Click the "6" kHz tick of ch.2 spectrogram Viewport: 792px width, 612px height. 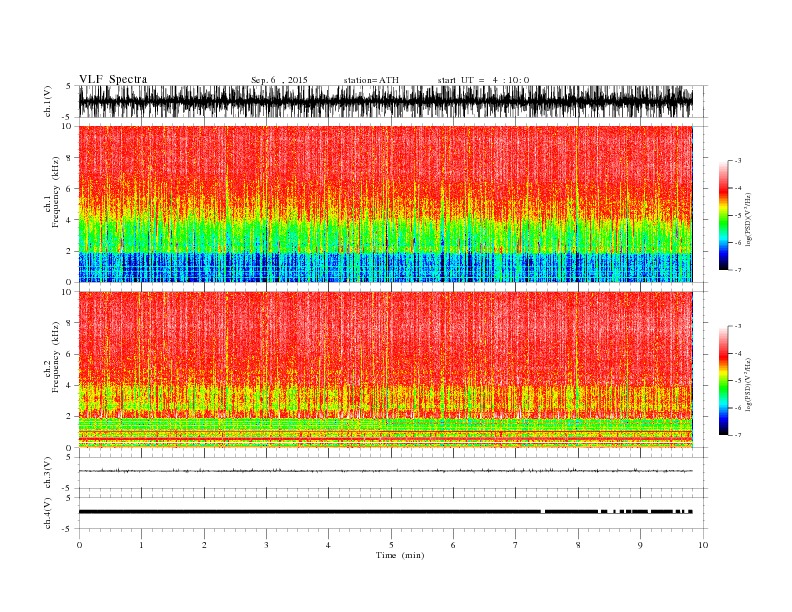[70, 354]
